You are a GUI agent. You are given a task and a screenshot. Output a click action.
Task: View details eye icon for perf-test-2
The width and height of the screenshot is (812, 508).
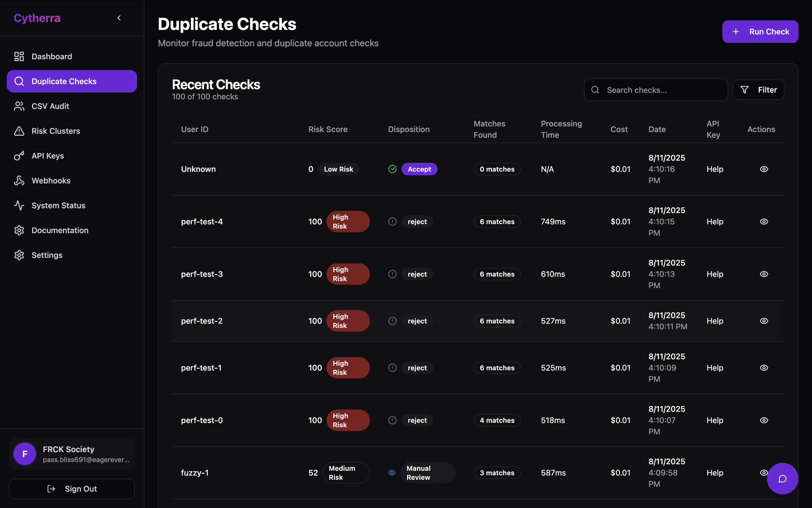[x=764, y=321]
